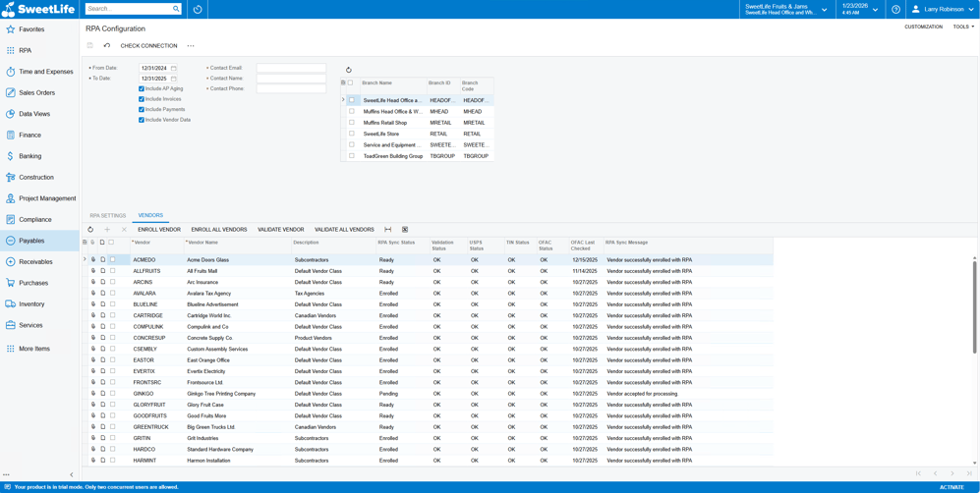Check the SweetLife Head Office branch checkbox
The image size is (980, 493).
tap(351, 100)
